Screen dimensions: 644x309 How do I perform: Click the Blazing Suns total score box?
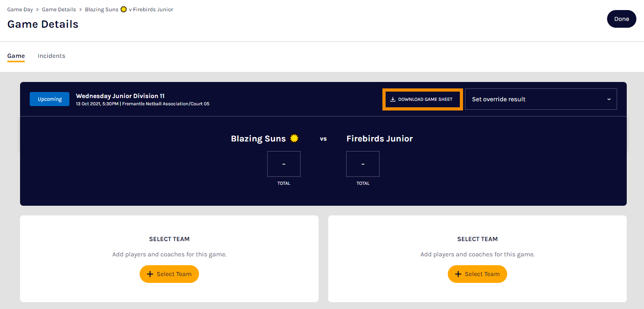click(284, 164)
